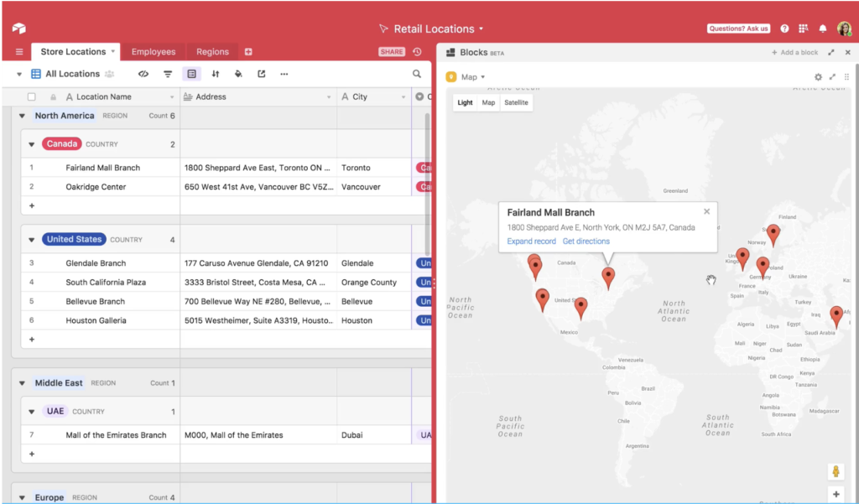The image size is (859, 504).
Task: Click the Questions? Ask us button
Action: coord(738,29)
